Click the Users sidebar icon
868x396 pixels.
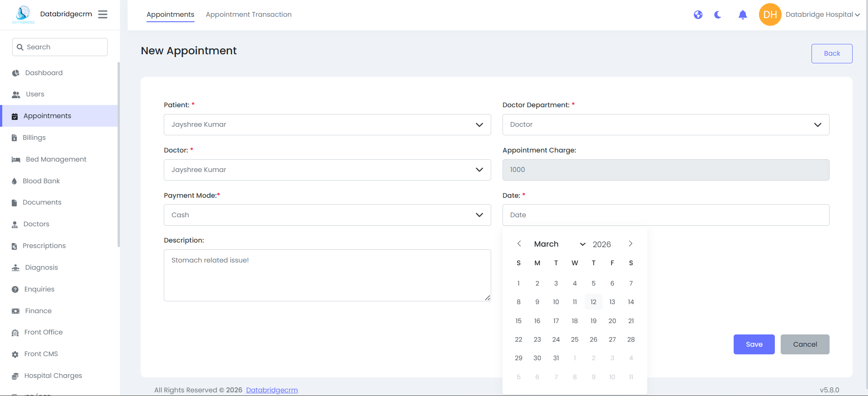point(16,95)
